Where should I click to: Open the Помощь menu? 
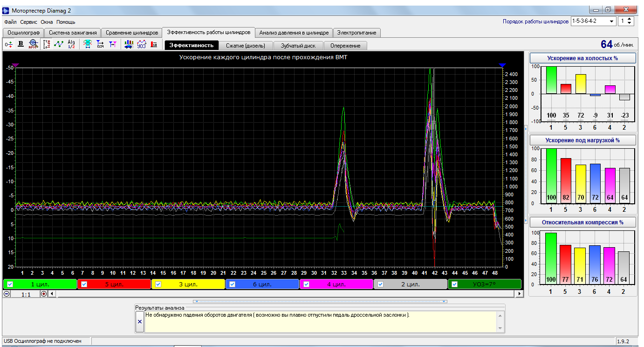coord(66,22)
